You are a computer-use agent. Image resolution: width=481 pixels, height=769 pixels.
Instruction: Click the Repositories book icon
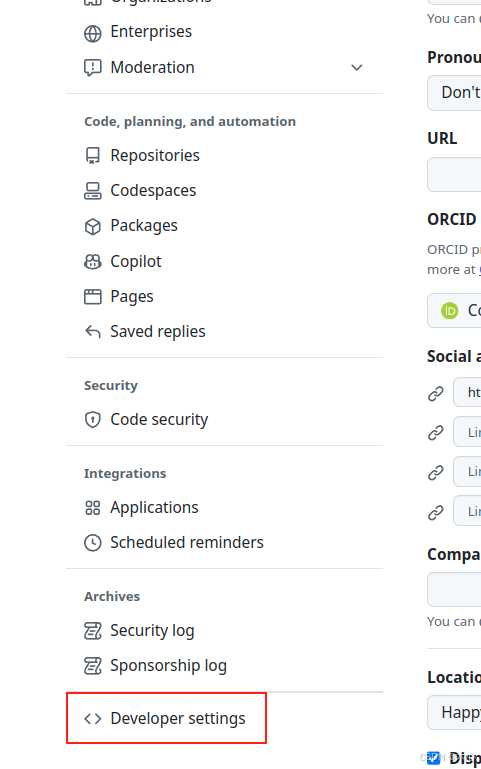(93, 155)
